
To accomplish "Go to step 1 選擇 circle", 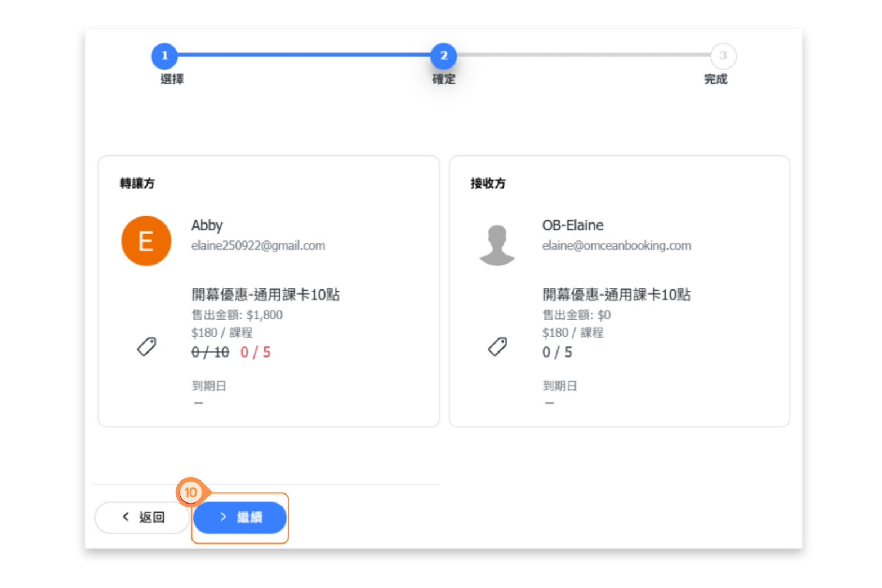I will tap(164, 56).
